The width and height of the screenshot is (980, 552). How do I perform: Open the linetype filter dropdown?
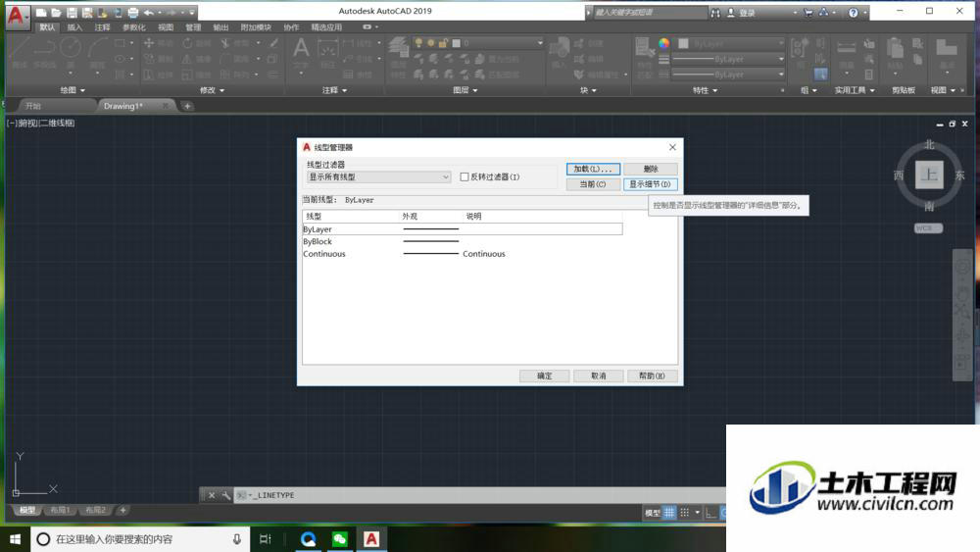(x=378, y=176)
